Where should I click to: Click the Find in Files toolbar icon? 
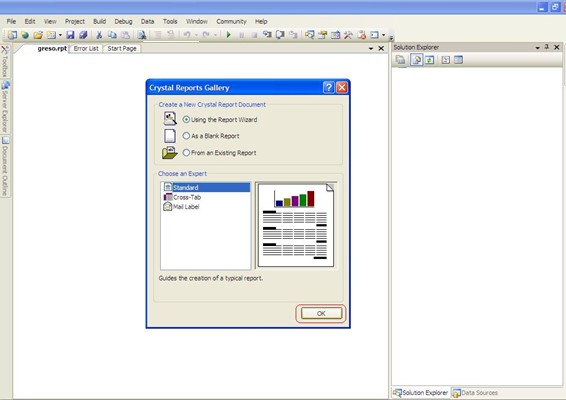[x=142, y=35]
